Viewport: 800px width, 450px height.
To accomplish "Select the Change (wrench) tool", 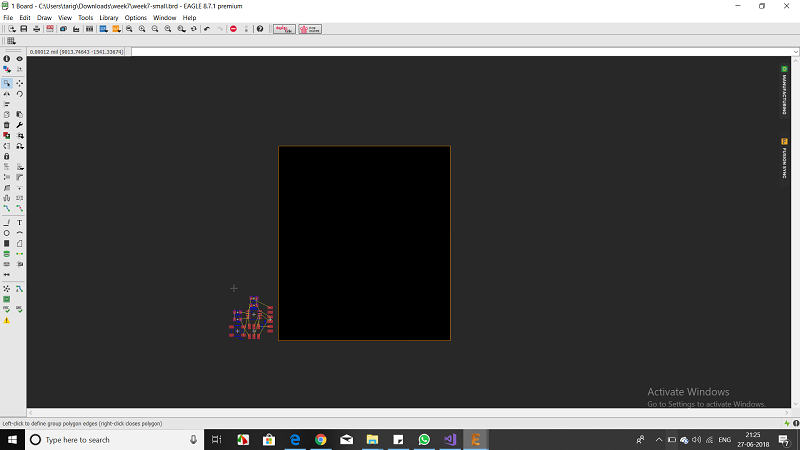I will [x=19, y=125].
